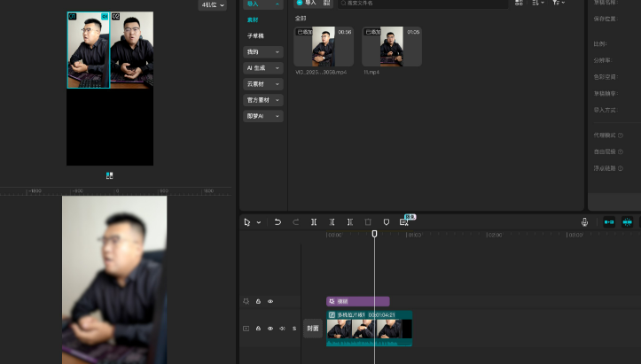Click the effect track type icon
Screen dimensions: 641x364
246,301
